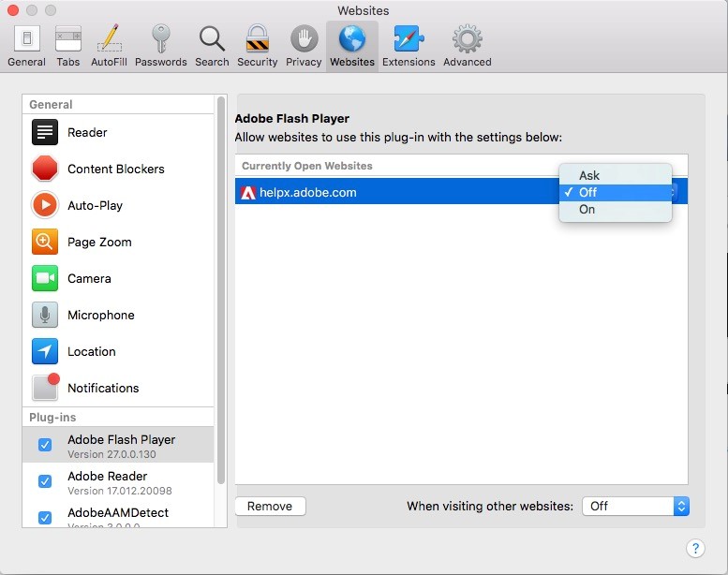Open 'When visiting other websites' dropdown
This screenshot has width=728, height=575.
[x=635, y=506]
